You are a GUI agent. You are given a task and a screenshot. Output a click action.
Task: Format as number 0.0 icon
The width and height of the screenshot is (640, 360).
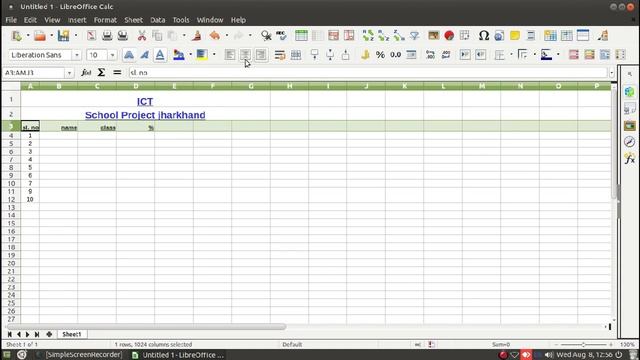click(396, 55)
